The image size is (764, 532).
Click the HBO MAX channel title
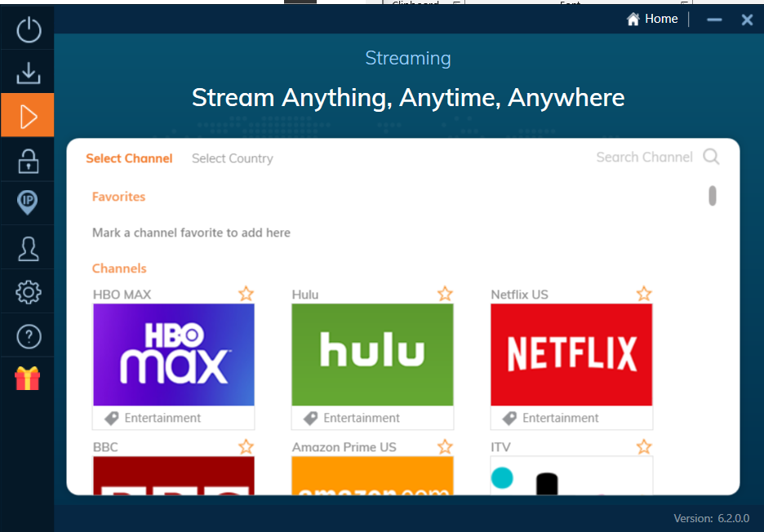coord(122,295)
